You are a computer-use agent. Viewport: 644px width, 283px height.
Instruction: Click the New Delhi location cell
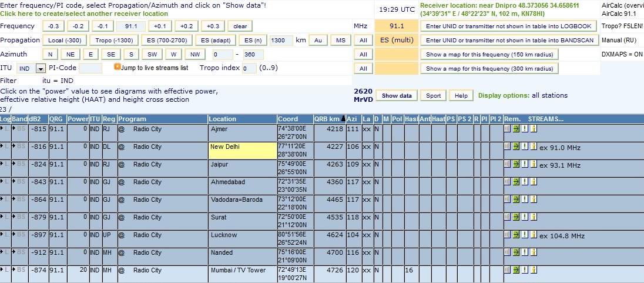[x=242, y=151]
